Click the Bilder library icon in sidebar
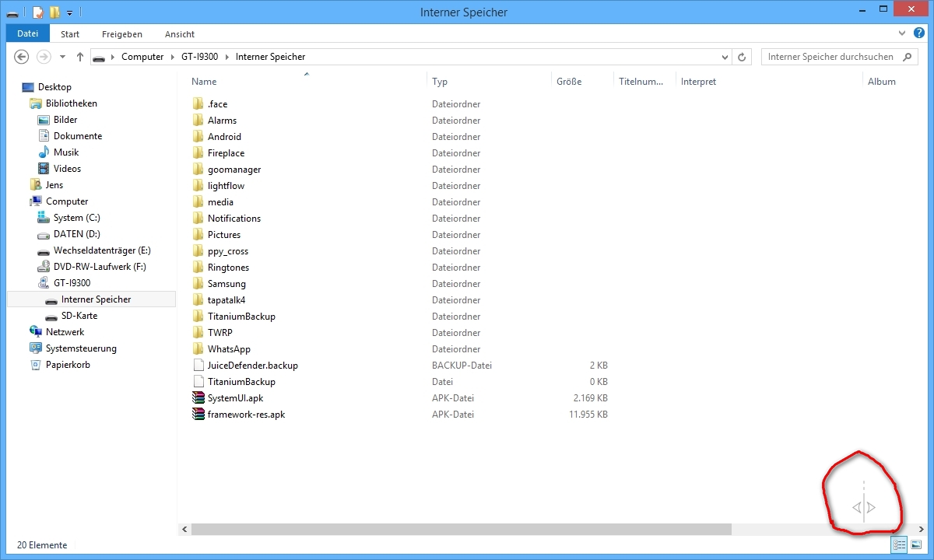Screen dimensions: 934x560 click(44, 120)
